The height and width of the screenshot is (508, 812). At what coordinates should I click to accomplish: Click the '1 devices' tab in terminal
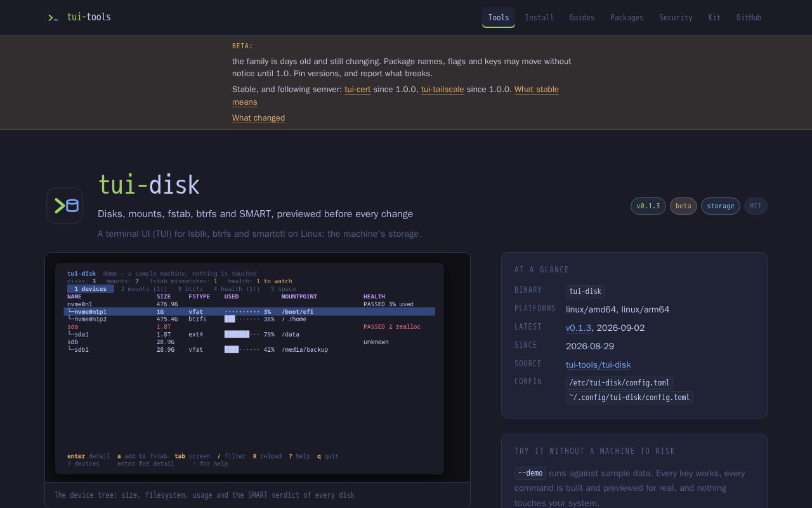[x=91, y=289]
